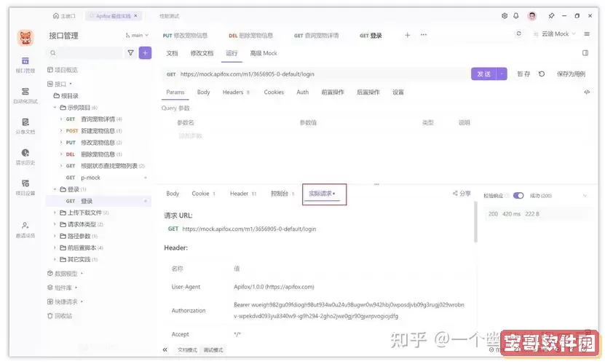Click the refresh icon beside 云端 Mock

point(518,33)
